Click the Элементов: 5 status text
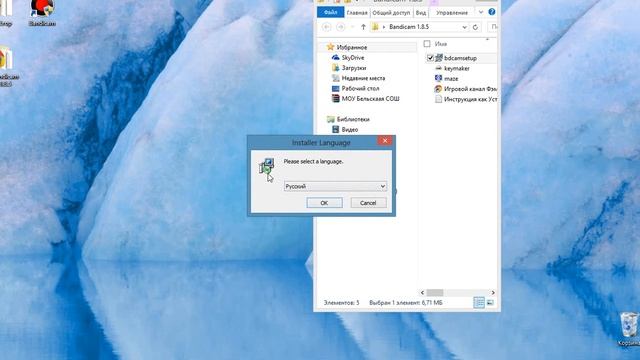This screenshot has height=360, width=640. 341,302
